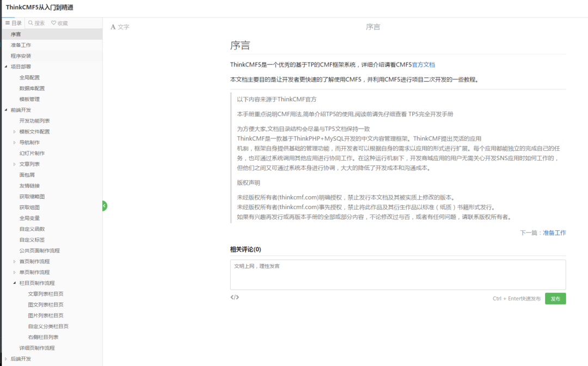The width and height of the screenshot is (588, 366).
Task: Expand the 模板文件配置 tree node
Action: tap(15, 132)
